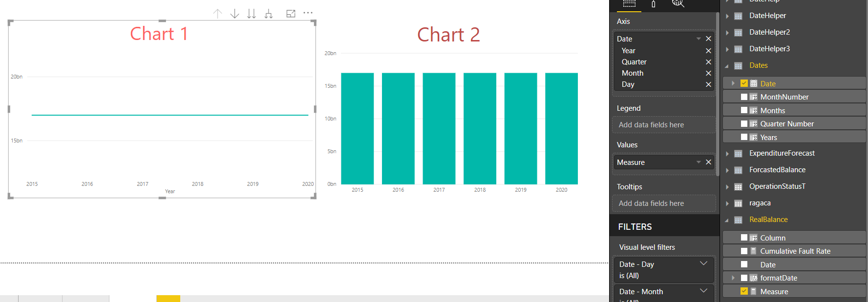Screen dimensions: 868x302
Task: Switch to Format paint roller tab
Action: coord(653,4)
